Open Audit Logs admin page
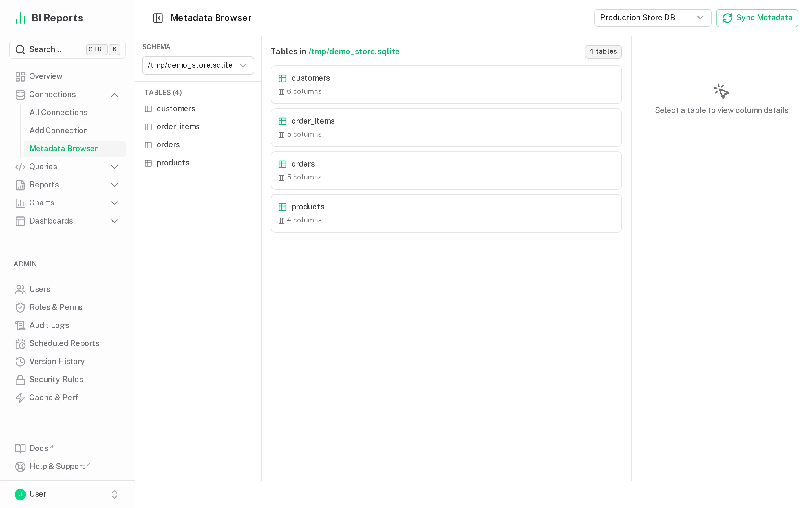 click(x=67, y=326)
